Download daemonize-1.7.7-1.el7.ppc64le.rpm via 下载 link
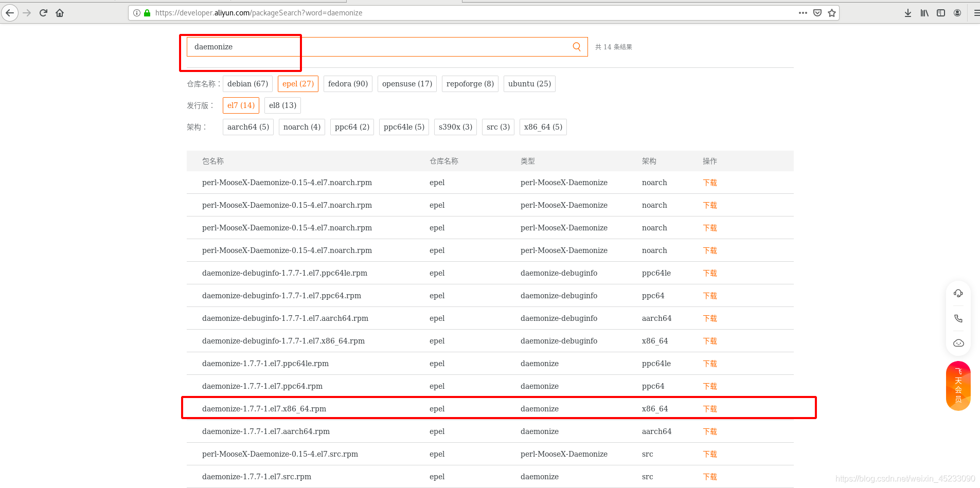 710,364
